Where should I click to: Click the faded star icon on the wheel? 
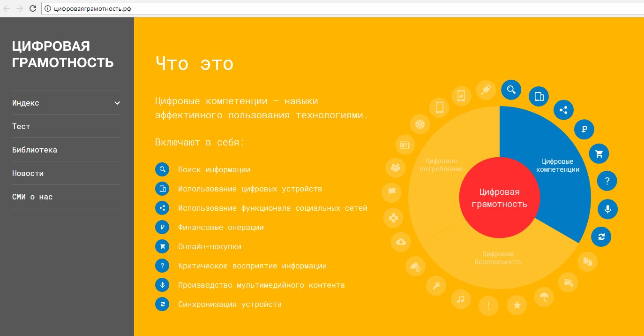point(517,305)
